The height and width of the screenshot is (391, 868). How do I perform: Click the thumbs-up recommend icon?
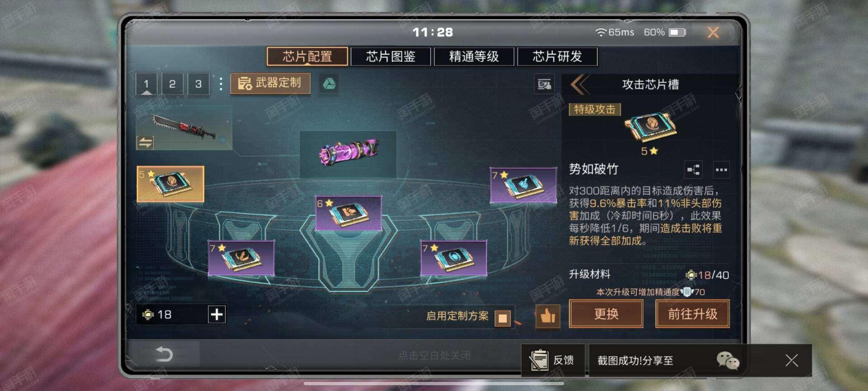pos(547,315)
